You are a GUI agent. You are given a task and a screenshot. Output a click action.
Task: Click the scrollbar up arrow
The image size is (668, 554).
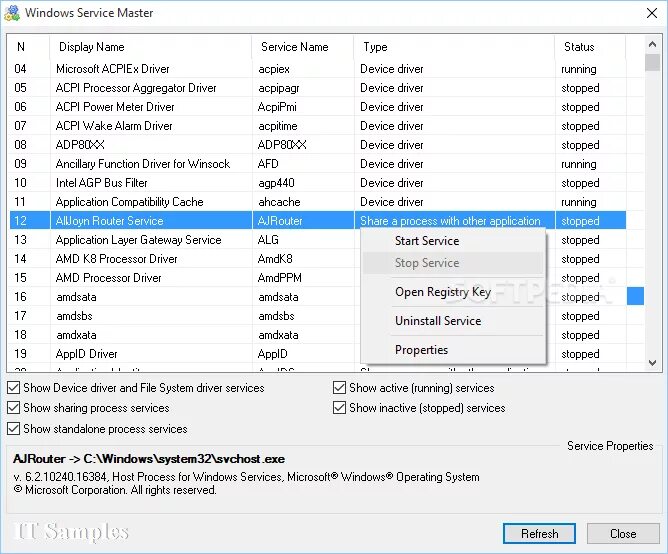(x=652, y=44)
